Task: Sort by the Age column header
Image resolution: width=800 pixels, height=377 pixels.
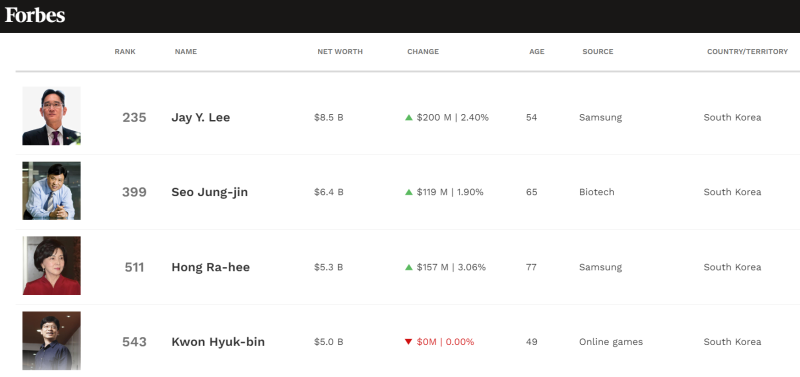Action: pos(537,52)
